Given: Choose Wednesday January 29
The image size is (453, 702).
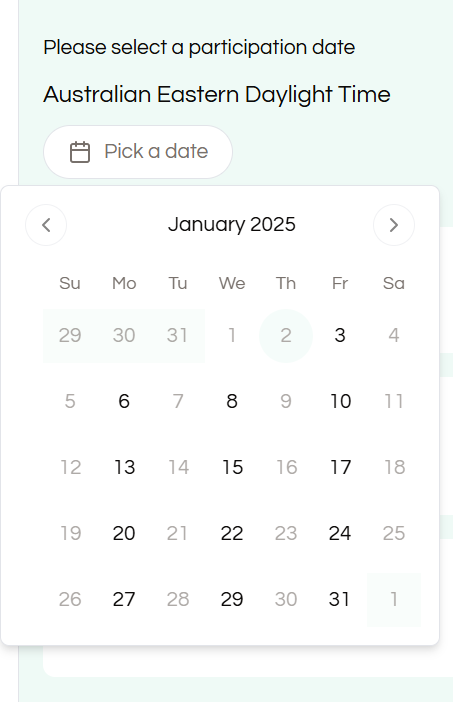Looking at the screenshot, I should click(232, 599).
